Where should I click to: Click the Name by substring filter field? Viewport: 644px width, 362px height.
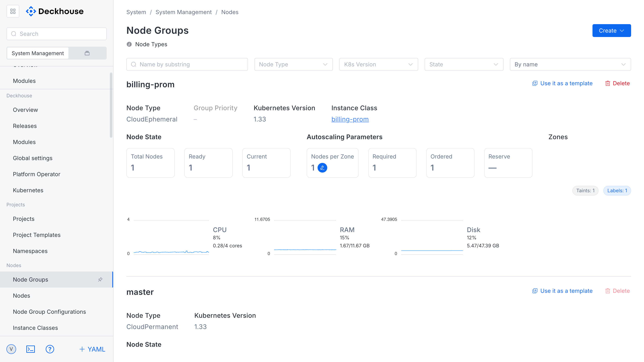(187, 64)
